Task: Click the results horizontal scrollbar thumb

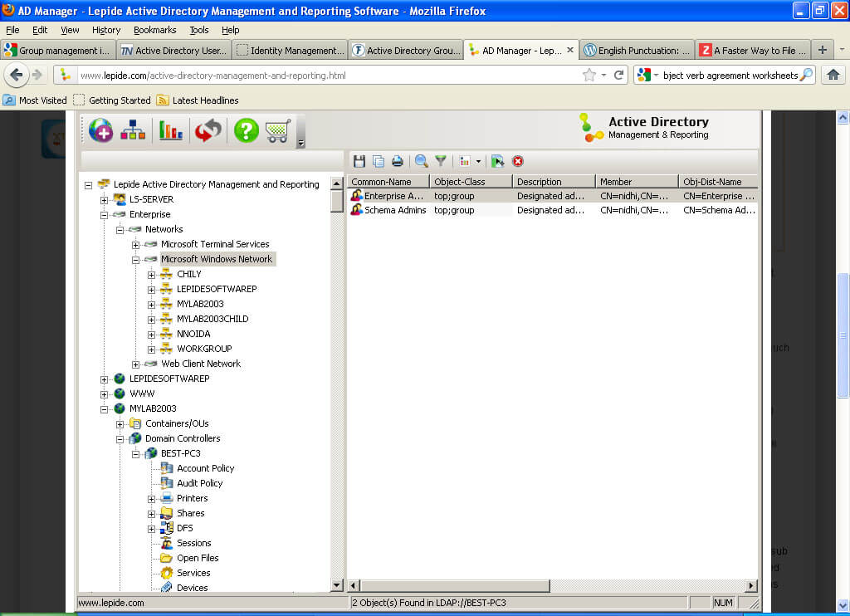Action: coord(456,585)
